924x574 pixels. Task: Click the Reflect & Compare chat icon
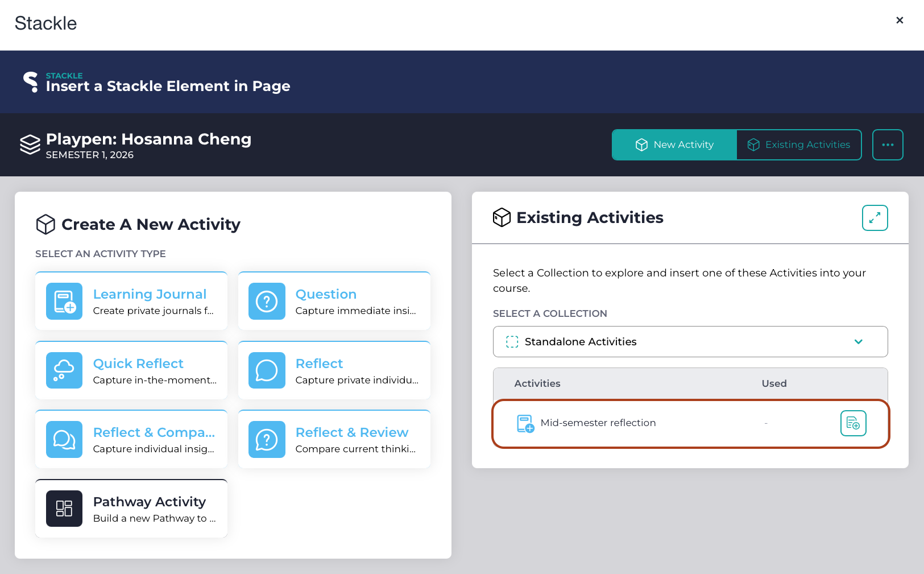pyautogui.click(x=64, y=439)
